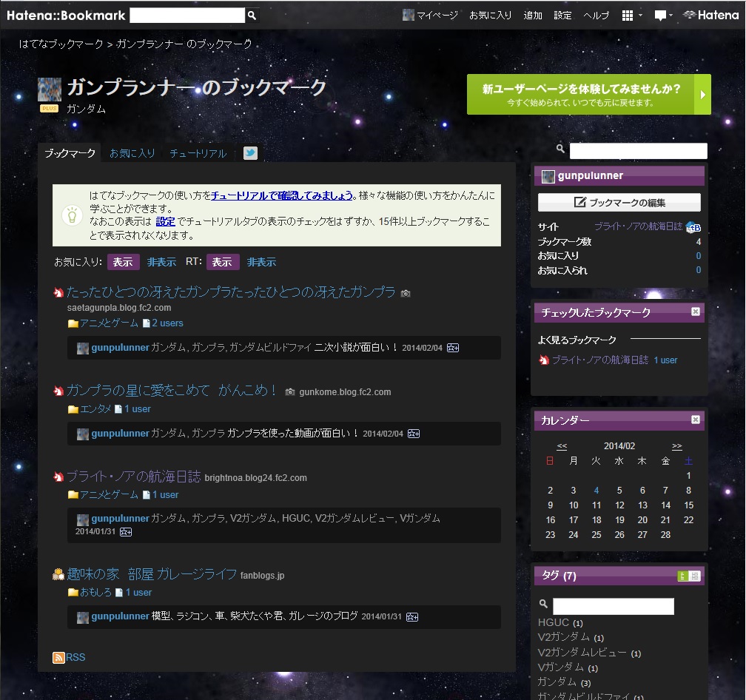Enable the RT 表示 toggle
The width and height of the screenshot is (746, 700).
pyautogui.click(x=223, y=262)
